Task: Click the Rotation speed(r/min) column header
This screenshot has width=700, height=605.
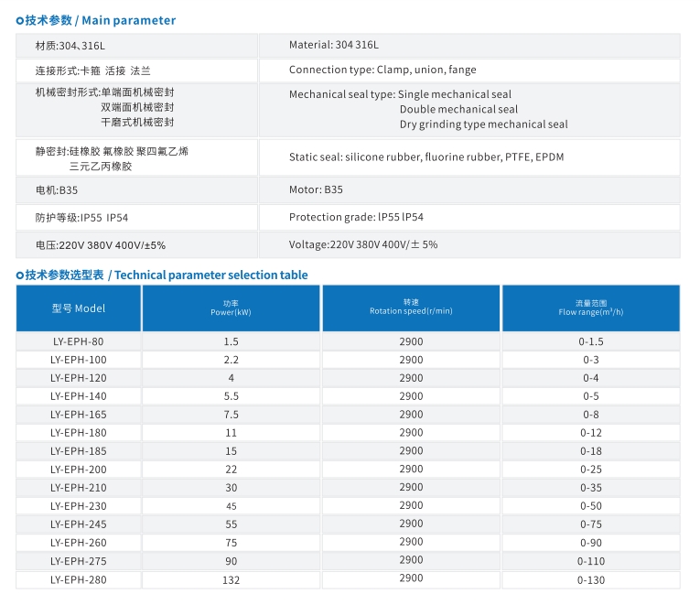Action: pos(411,308)
